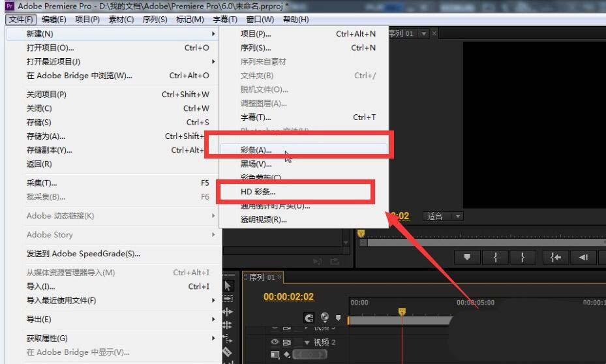This screenshot has height=364, width=606.
Task: Expand the 导入最近使用文件(F) submenu arrow
Action: (x=213, y=300)
